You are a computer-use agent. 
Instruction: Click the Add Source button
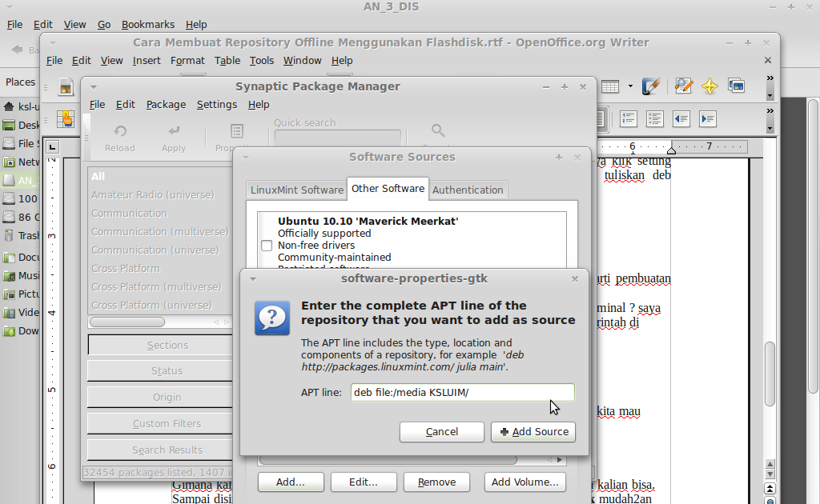click(x=533, y=432)
